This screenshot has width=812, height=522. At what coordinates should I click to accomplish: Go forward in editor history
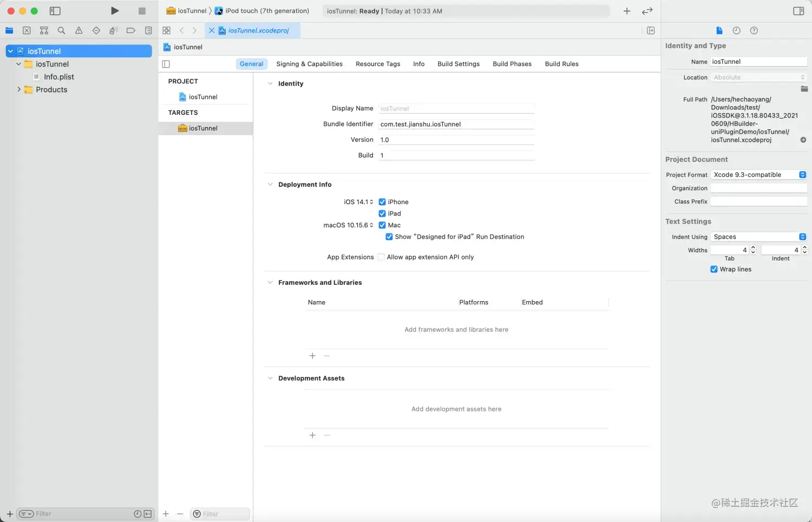click(195, 30)
